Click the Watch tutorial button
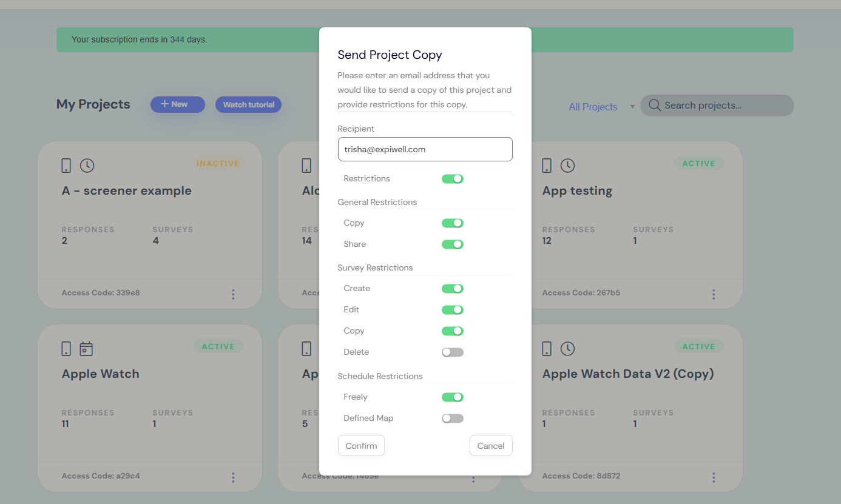This screenshot has width=841, height=504. (x=248, y=104)
